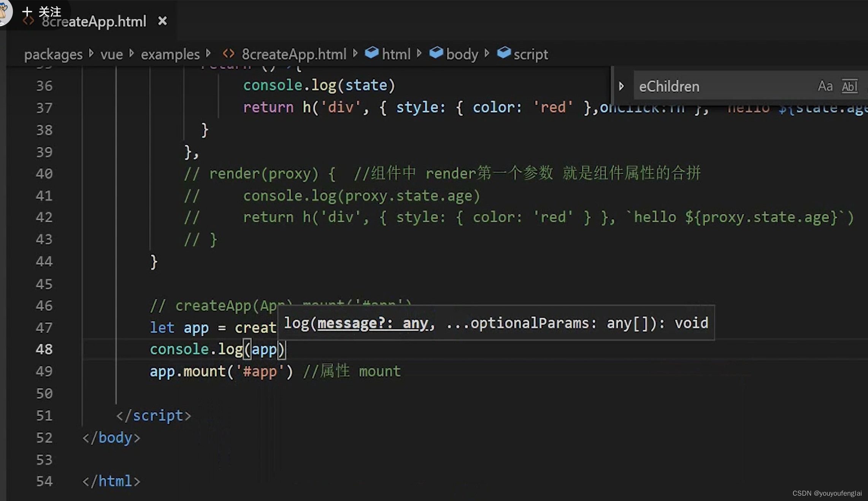Click line number 48 in gutter
This screenshot has height=501, width=868.
click(x=44, y=349)
